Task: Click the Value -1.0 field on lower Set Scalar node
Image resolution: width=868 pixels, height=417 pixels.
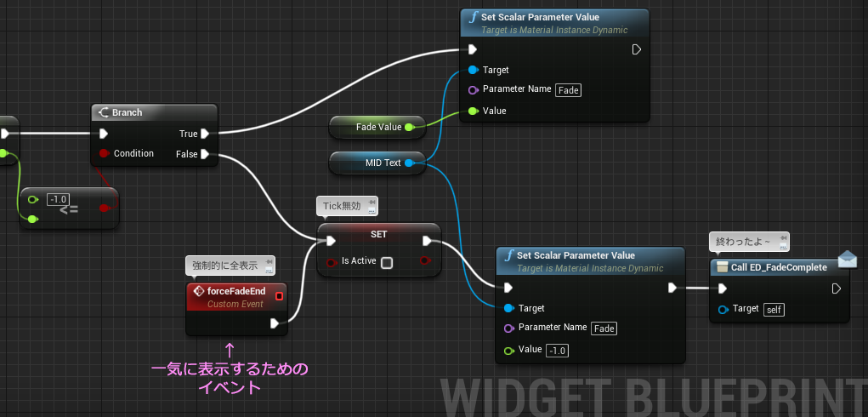Action: click(558, 351)
